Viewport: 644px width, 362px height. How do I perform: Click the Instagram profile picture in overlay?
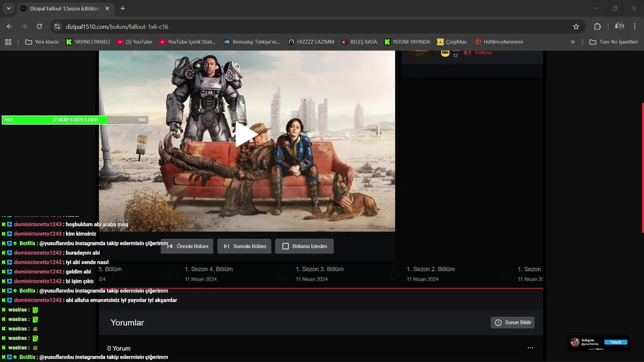coord(575,342)
